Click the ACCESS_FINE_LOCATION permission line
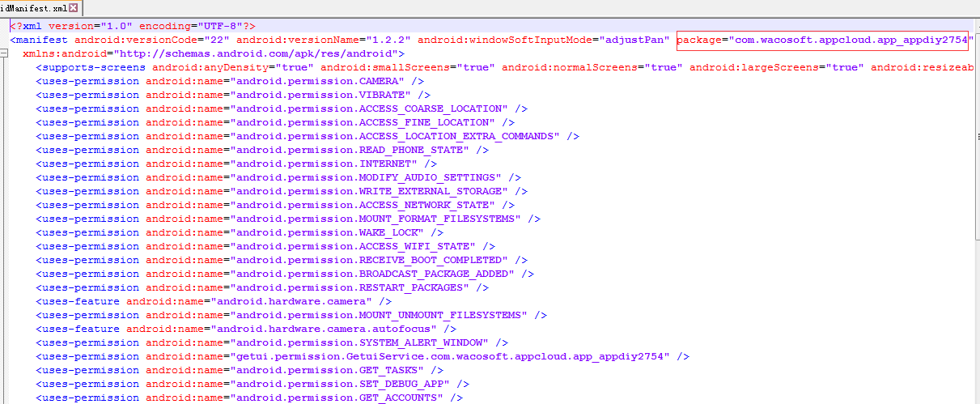This screenshot has width=980, height=404. click(x=275, y=122)
